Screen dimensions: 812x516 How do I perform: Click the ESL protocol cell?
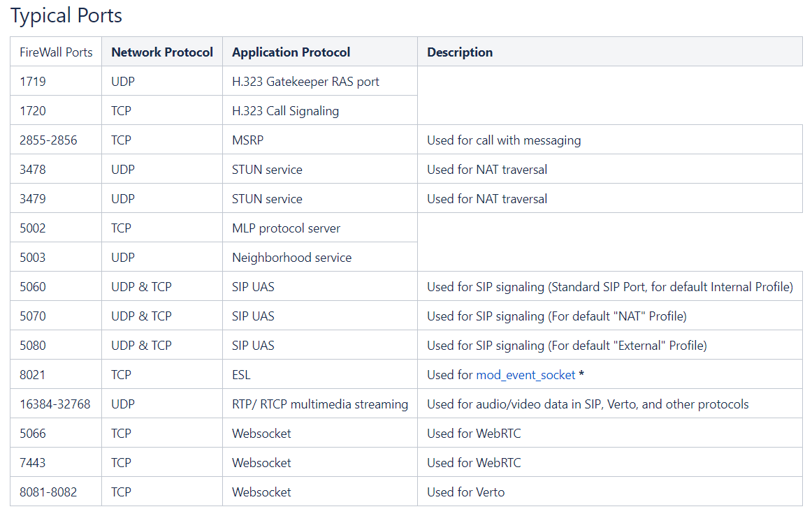(320, 375)
